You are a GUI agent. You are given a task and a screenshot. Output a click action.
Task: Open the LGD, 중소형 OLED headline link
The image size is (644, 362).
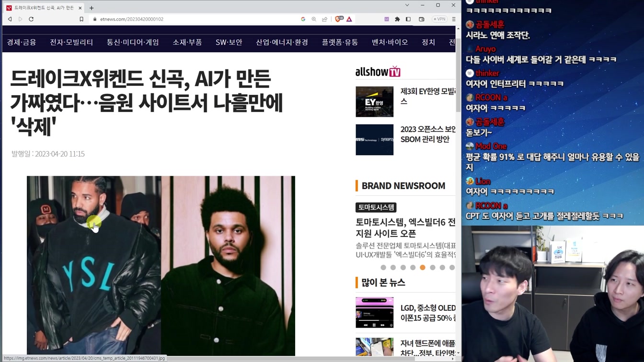point(428,313)
